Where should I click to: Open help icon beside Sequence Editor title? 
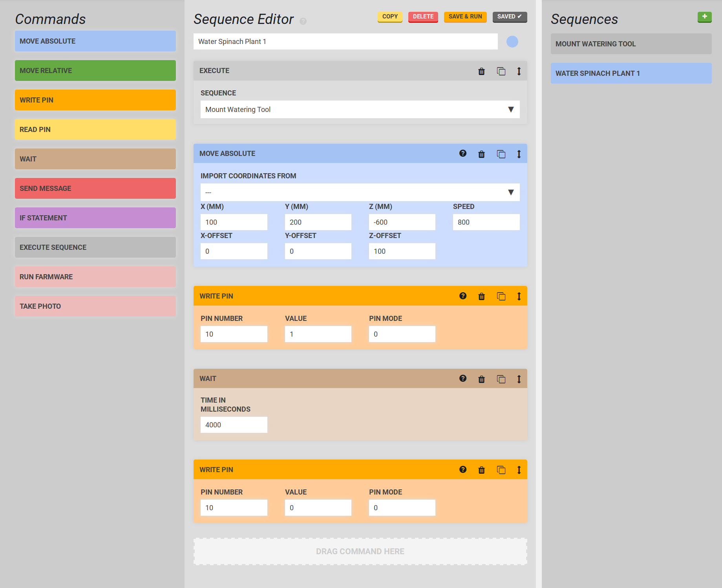click(x=303, y=21)
